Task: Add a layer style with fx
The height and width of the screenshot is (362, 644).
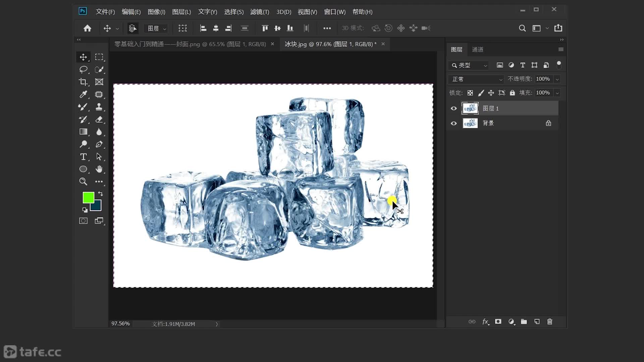Action: 485,322
